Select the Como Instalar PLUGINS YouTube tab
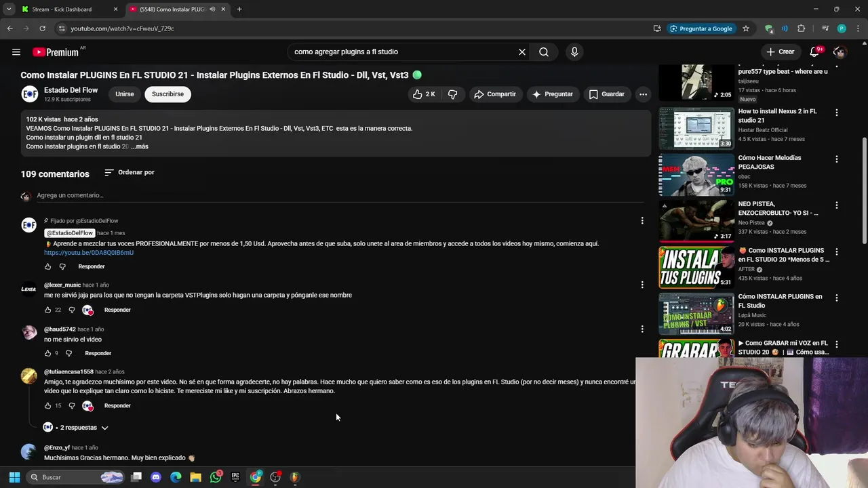868x488 pixels. [x=173, y=9]
